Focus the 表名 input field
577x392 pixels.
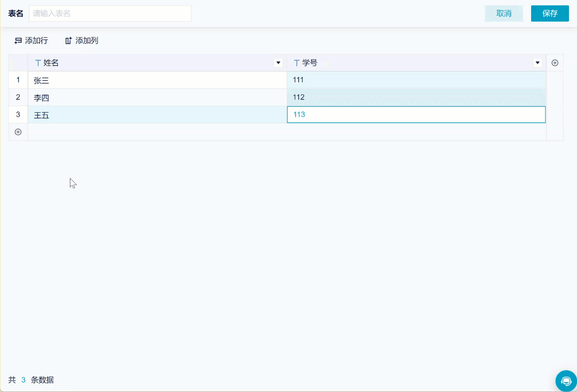[110, 13]
